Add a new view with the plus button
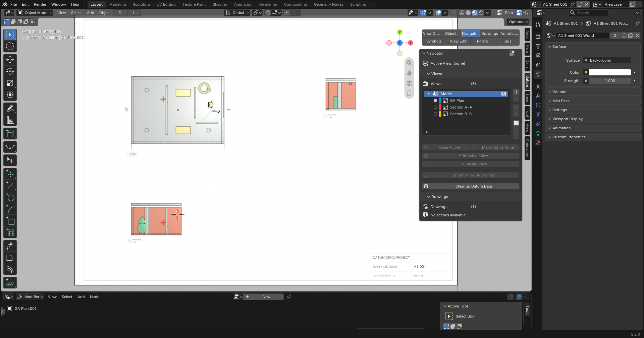Screen dimensions: 644x338 tap(516, 92)
